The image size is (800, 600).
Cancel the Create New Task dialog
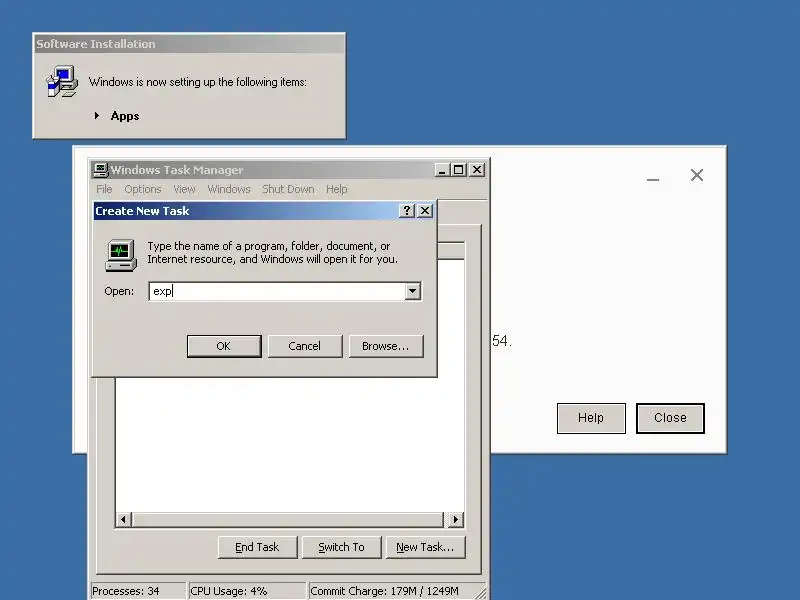tap(305, 346)
